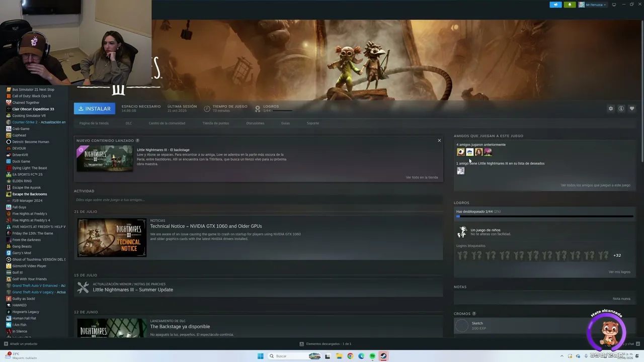
Task: Go to 'Centro de la comunidad' tab
Action: [167, 123]
